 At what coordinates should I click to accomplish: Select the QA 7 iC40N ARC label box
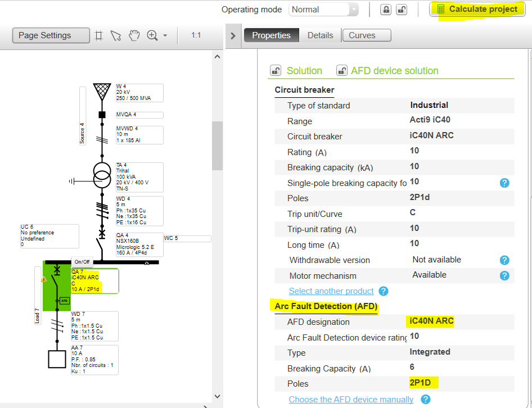(x=95, y=281)
